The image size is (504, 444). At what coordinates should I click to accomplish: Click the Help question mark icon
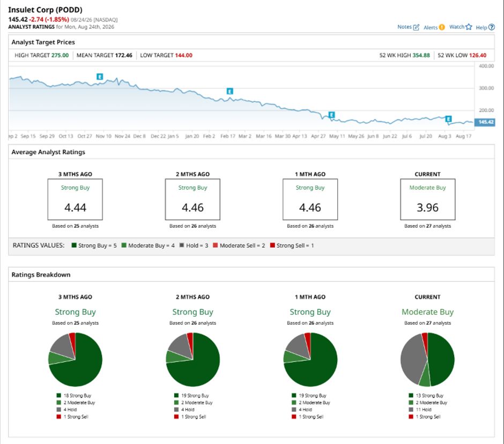pos(492,27)
